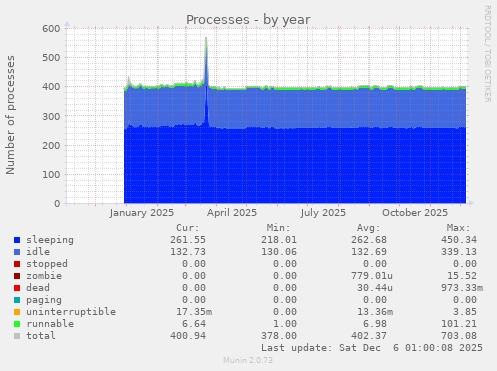Click the 'Cur:' column header
Viewport: 497px width, 371px height.
(188, 228)
